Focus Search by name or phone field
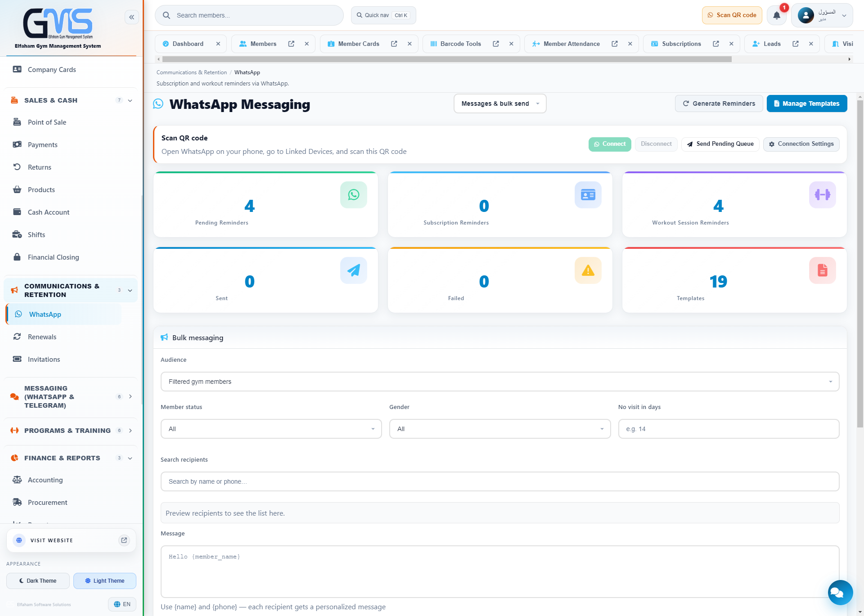The image size is (864, 616). 500,481
